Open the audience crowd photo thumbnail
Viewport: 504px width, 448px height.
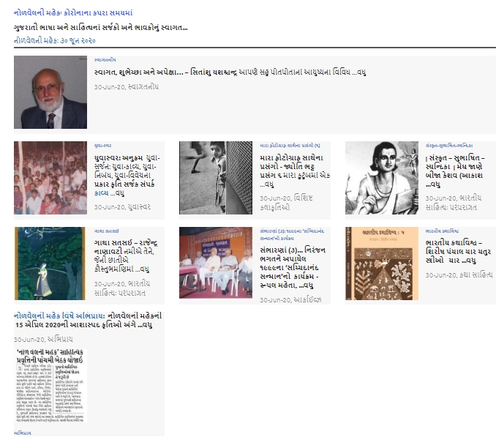[x=50, y=178]
